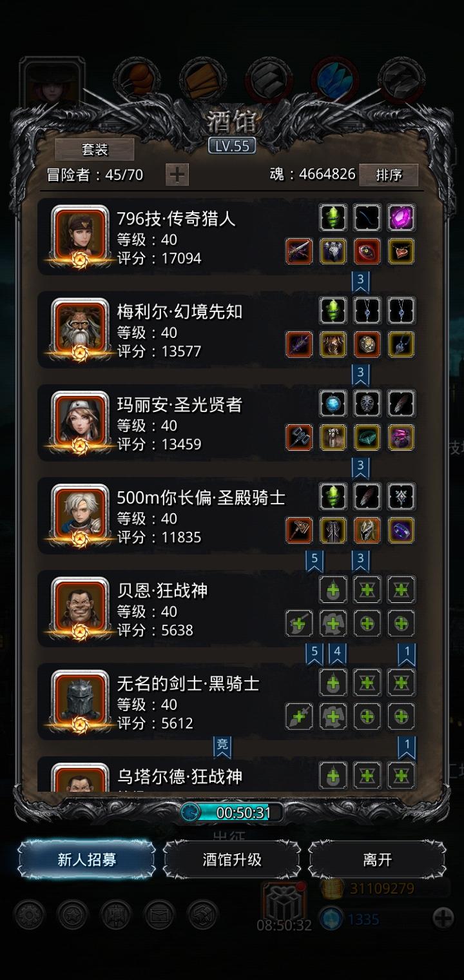The image size is (464, 980).
Task: Tap the 00:50:31 timer bar
Action: click(x=232, y=812)
